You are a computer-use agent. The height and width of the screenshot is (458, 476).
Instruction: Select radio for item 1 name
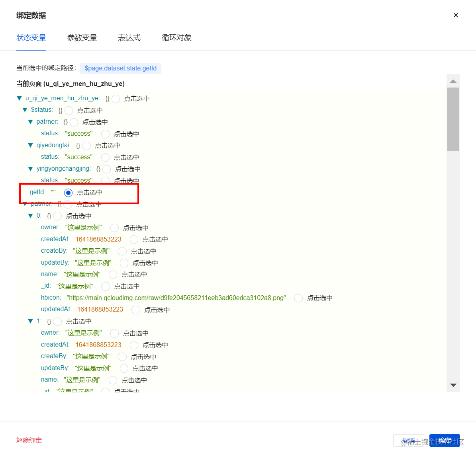coord(113,380)
